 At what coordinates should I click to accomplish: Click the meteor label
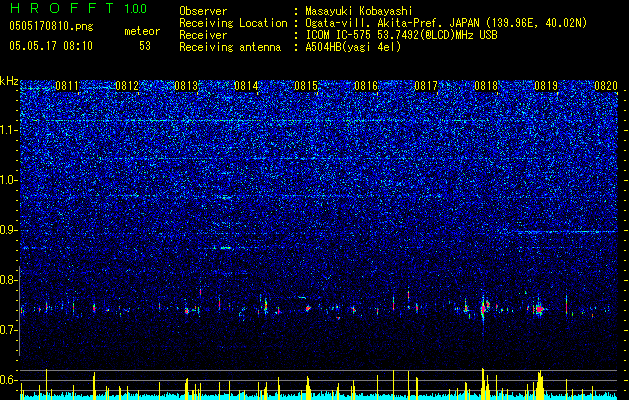click(x=142, y=31)
